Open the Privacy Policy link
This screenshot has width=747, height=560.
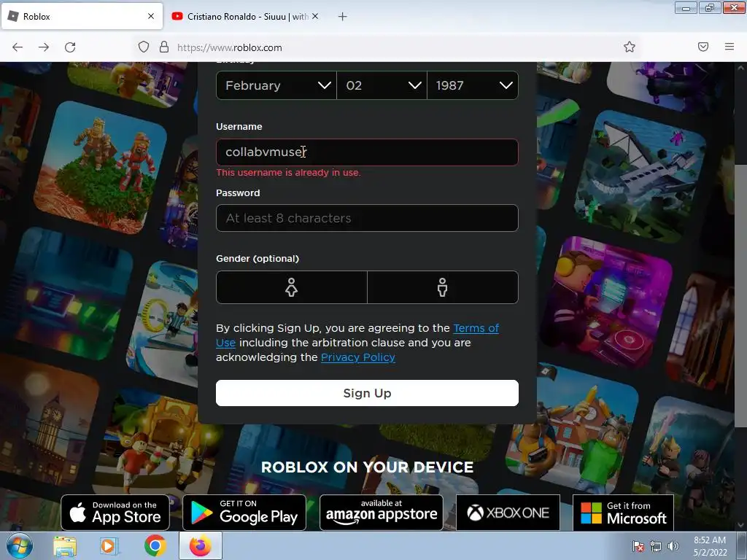point(357,357)
